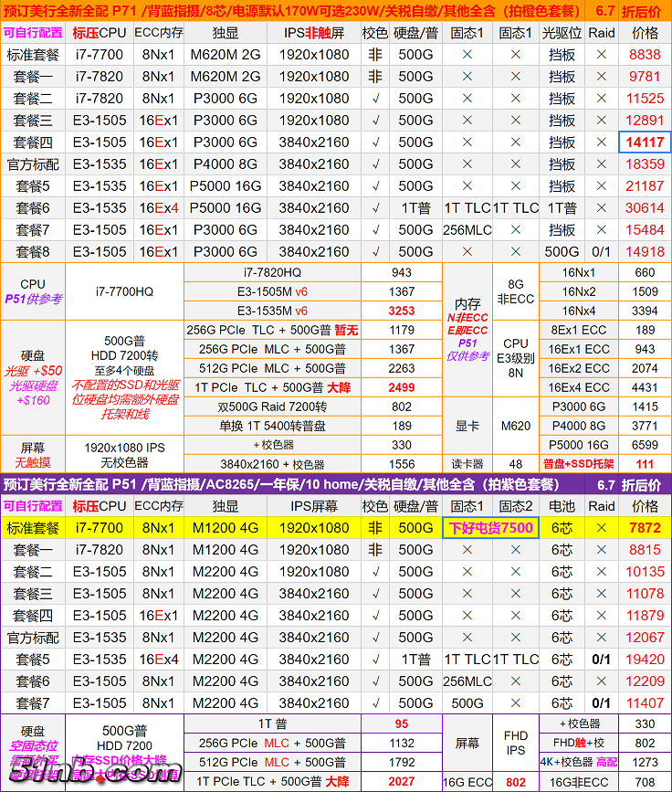The height and width of the screenshot is (792, 672).
Task: Click the i7-7820HQ CPU cell
Action: click(x=273, y=272)
